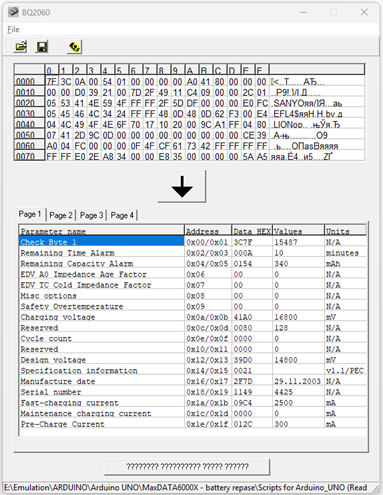Click the address 0x12/0x13 cell
The image size is (383, 495).
(x=207, y=360)
